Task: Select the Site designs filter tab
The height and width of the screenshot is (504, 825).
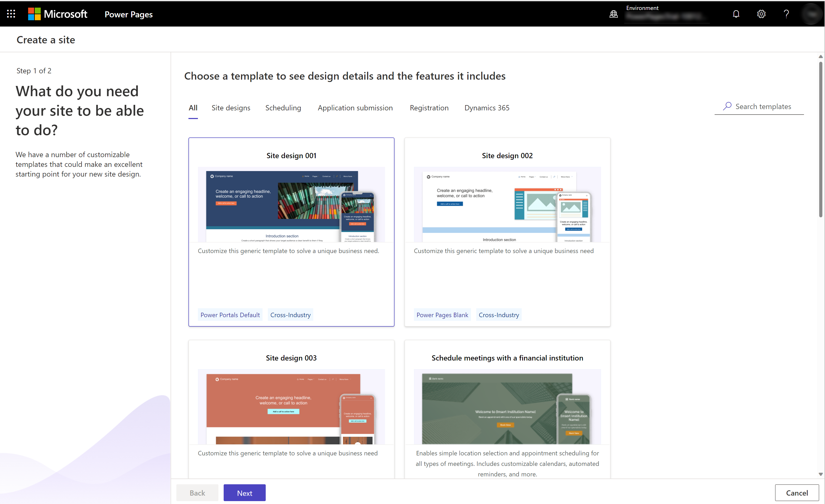Action: tap(231, 107)
